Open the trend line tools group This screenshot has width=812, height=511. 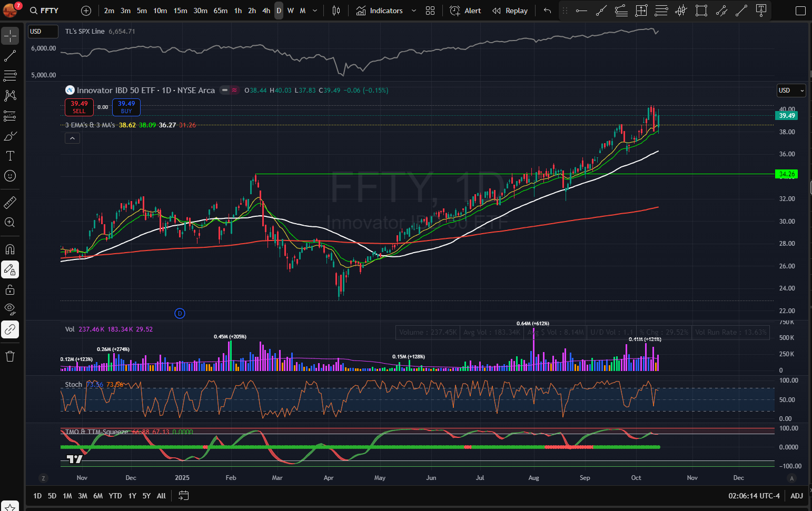click(10, 56)
